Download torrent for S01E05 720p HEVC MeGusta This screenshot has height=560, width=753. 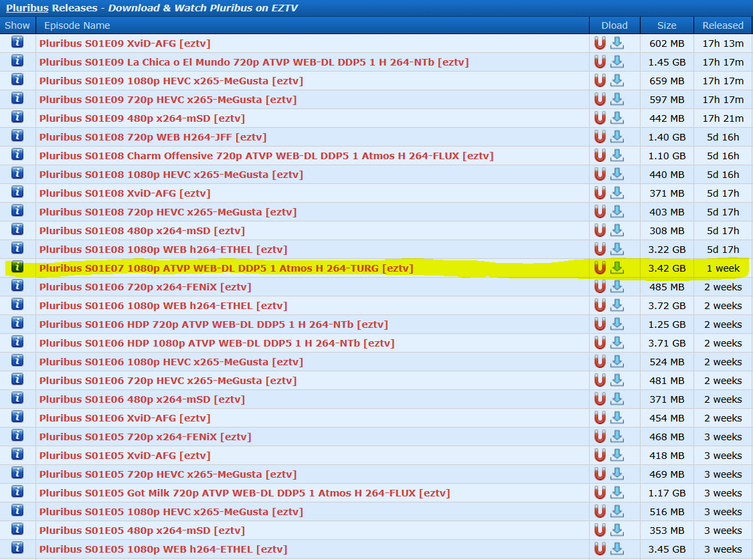617,474
